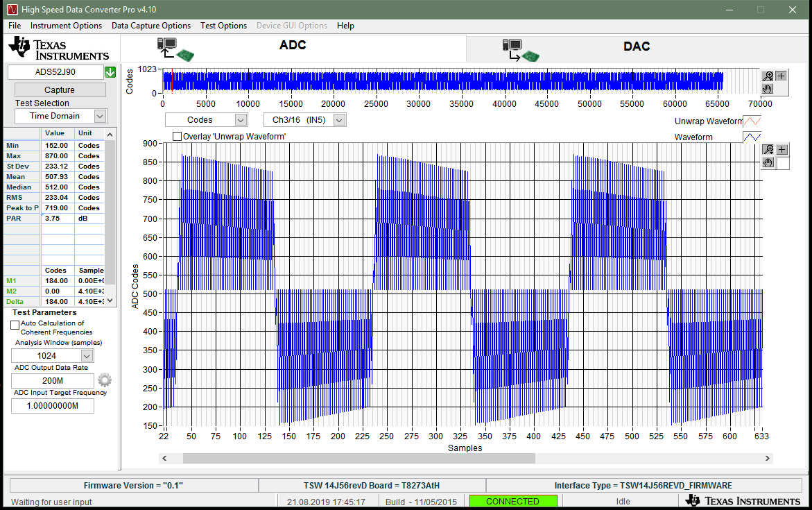Viewport: 812px width, 510px height.
Task: Click the M1 marker row label
Action: [12, 281]
